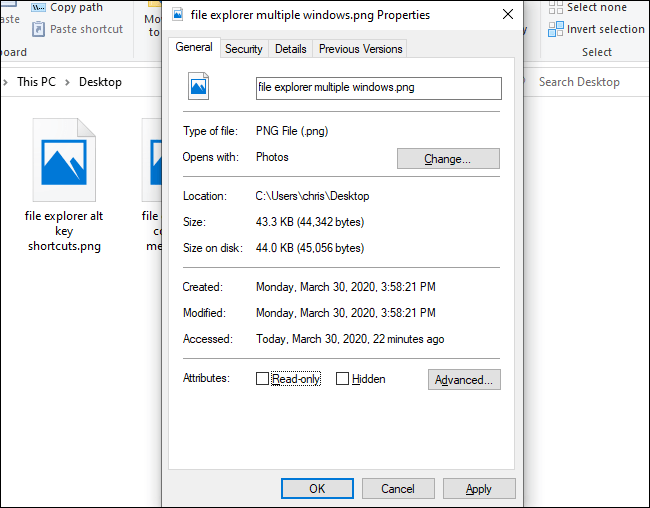
Task: Confirm the dialog with the OK button
Action: (x=317, y=489)
